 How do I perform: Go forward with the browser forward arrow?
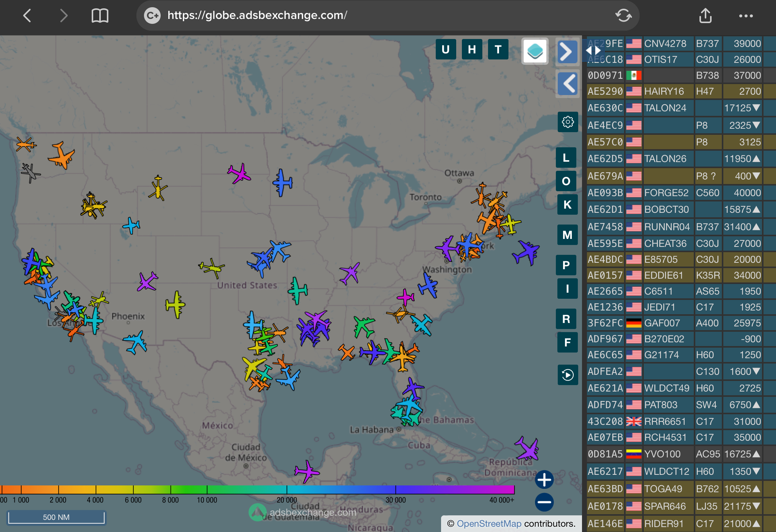pyautogui.click(x=64, y=16)
